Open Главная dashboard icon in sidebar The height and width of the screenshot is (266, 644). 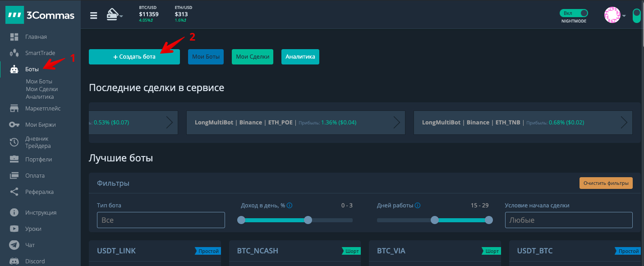[x=14, y=37]
